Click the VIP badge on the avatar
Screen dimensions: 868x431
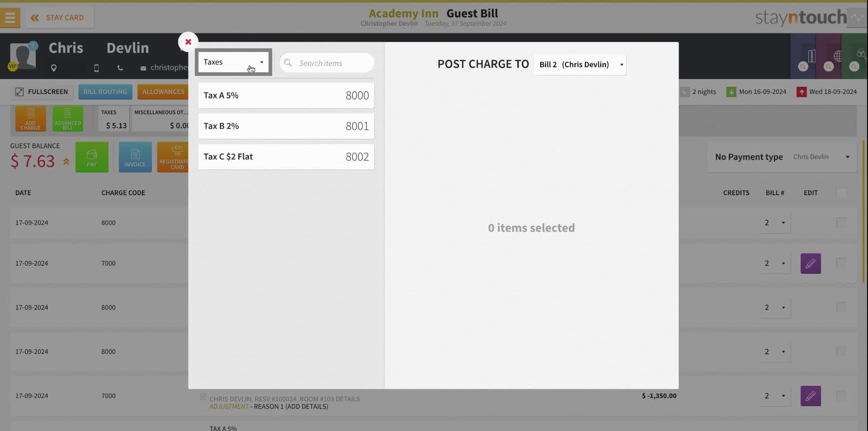12,66
